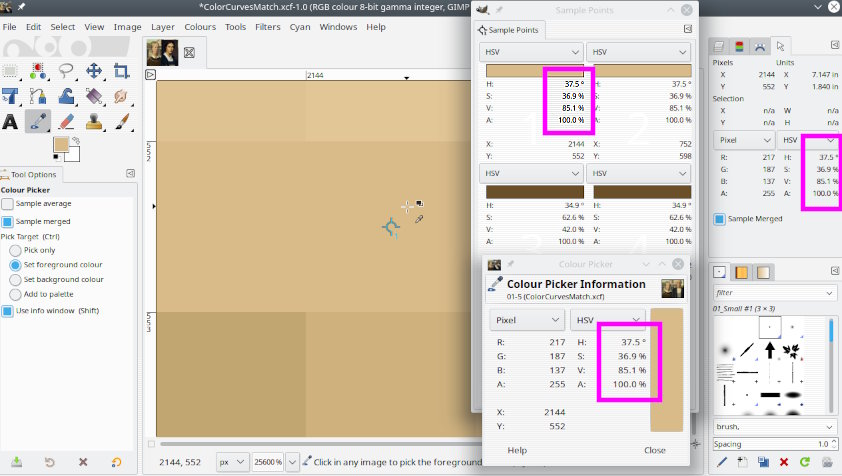Choose Pick only target
This screenshot has width=842, height=476.
15,250
